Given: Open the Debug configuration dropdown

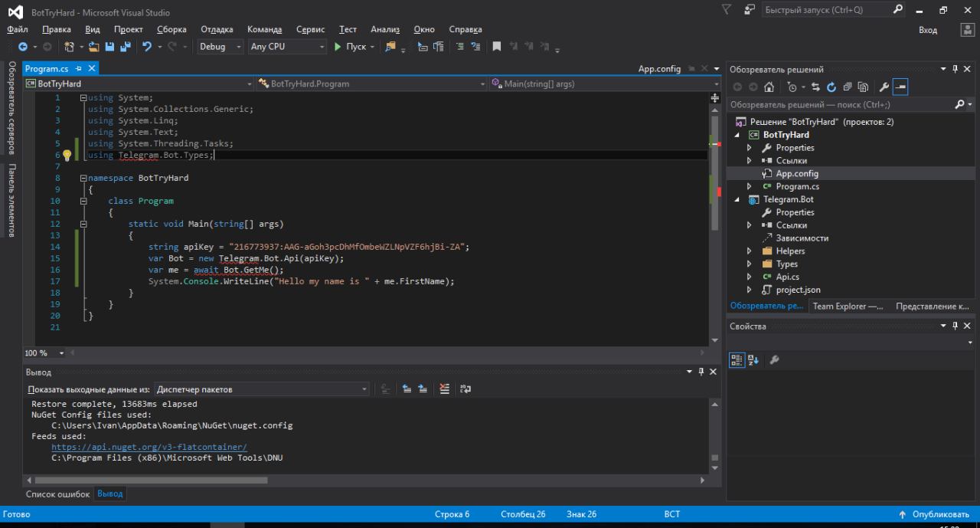Looking at the screenshot, I should 220,47.
